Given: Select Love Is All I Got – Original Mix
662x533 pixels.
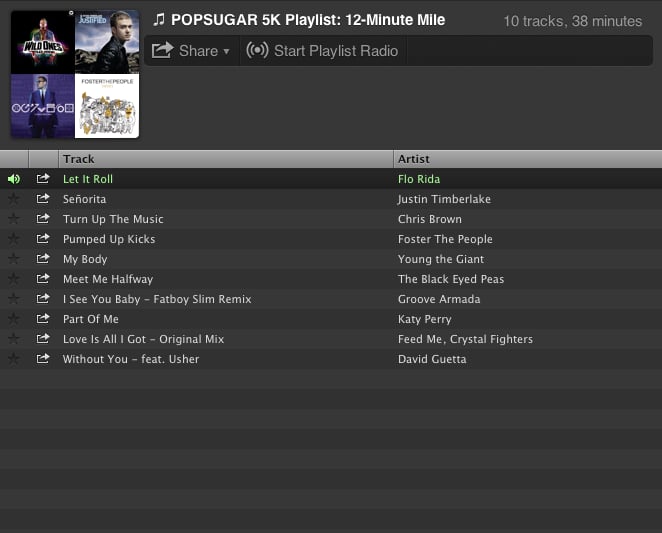Looking at the screenshot, I should coord(144,339).
